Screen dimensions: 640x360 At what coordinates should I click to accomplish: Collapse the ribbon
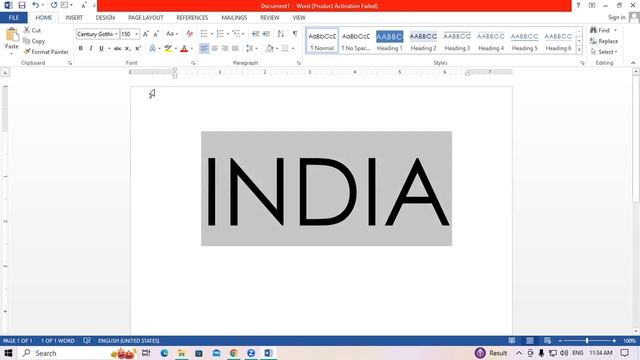[633, 63]
